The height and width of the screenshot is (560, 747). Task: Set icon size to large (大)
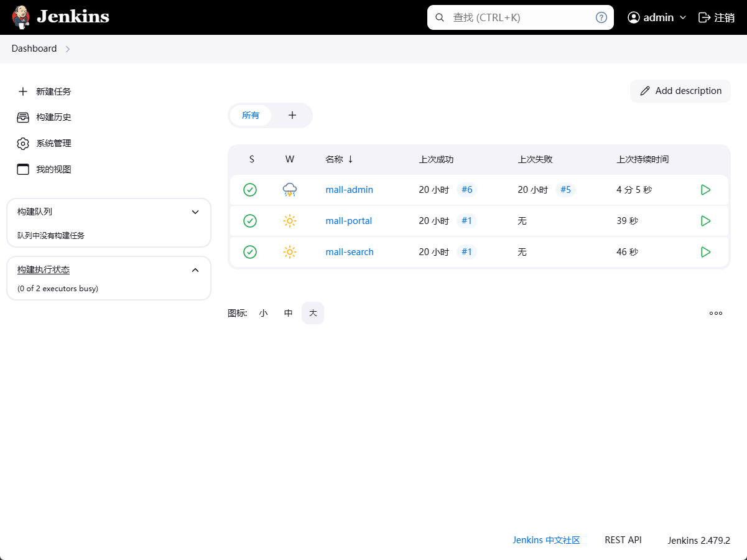coord(313,313)
